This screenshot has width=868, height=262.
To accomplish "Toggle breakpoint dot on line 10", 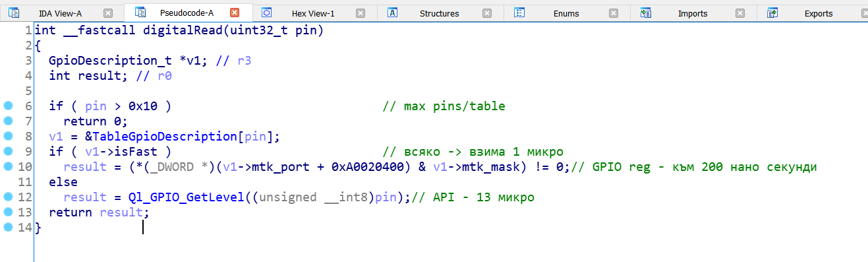I will [8, 167].
